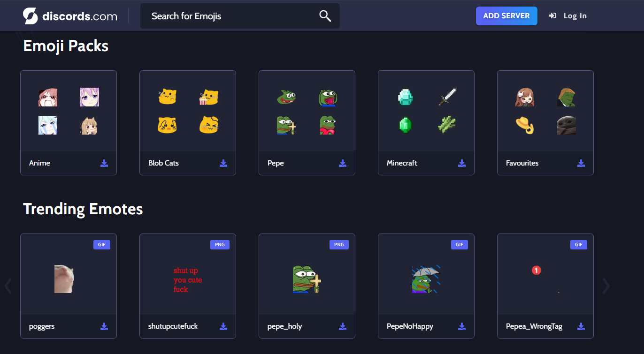This screenshot has width=644, height=354.
Task: Click the red 'shut up you cute' emote image
Action: (188, 280)
